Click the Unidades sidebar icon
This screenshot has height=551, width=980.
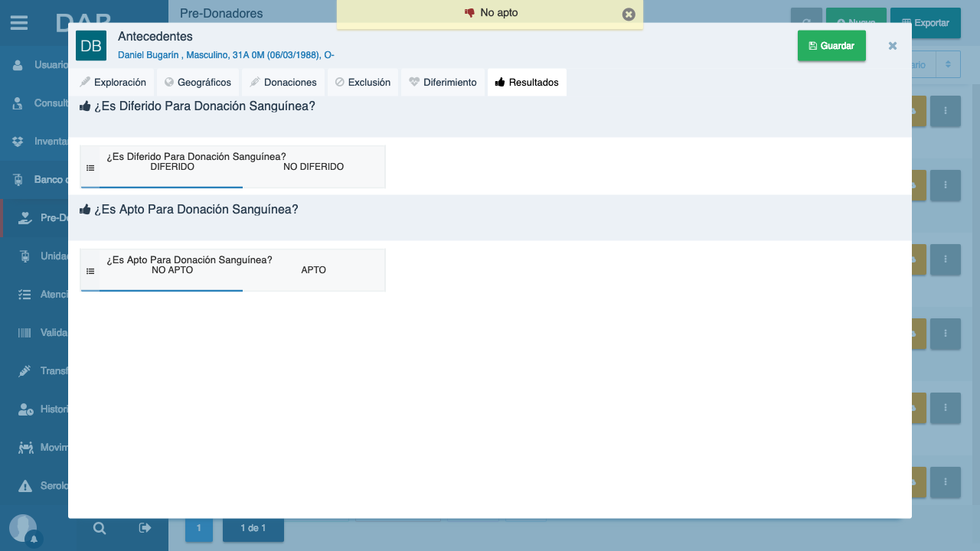(x=24, y=256)
